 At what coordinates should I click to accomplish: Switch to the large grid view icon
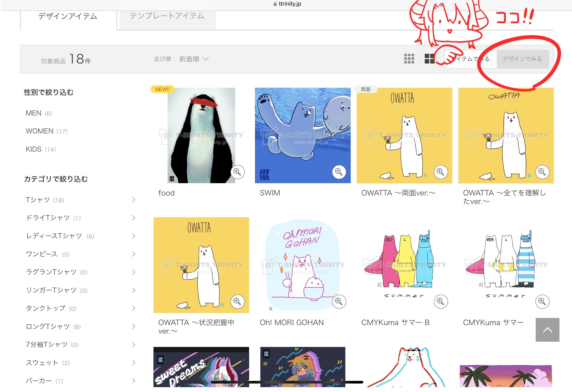click(x=429, y=59)
